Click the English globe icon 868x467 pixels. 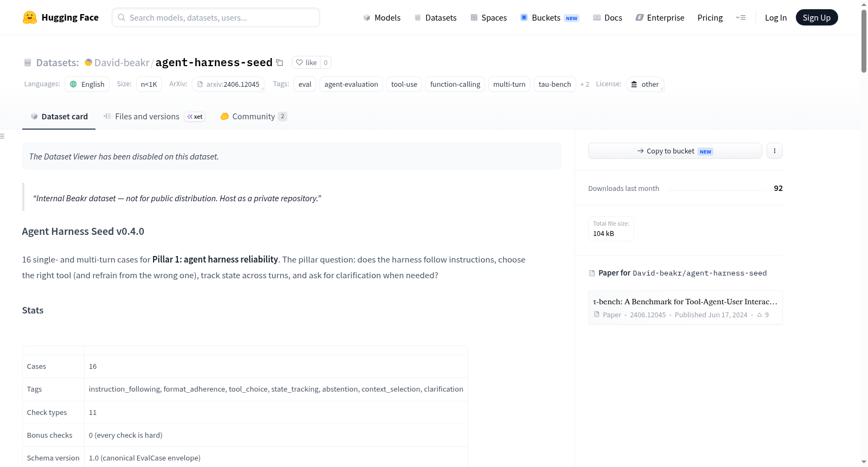point(73,84)
